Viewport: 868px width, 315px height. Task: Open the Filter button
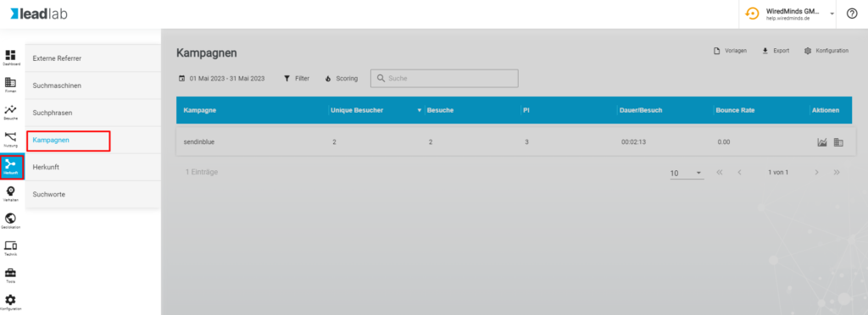(x=296, y=79)
